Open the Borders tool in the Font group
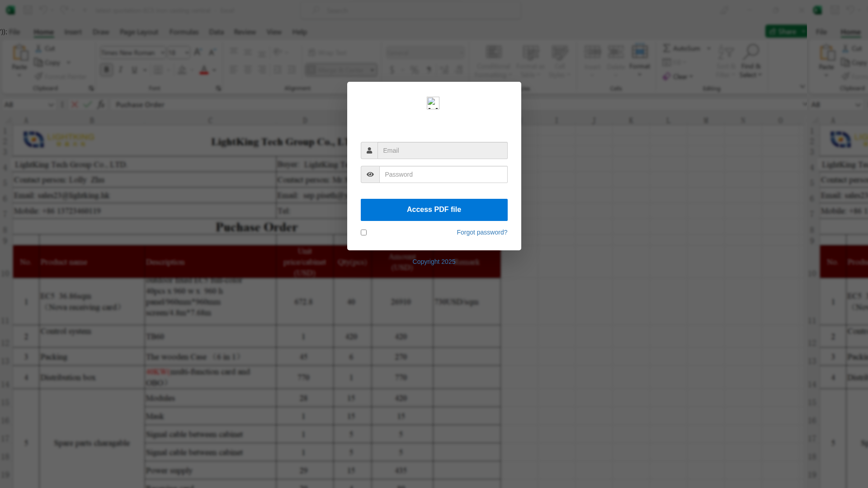This screenshot has width=868, height=488. pyautogui.click(x=158, y=70)
